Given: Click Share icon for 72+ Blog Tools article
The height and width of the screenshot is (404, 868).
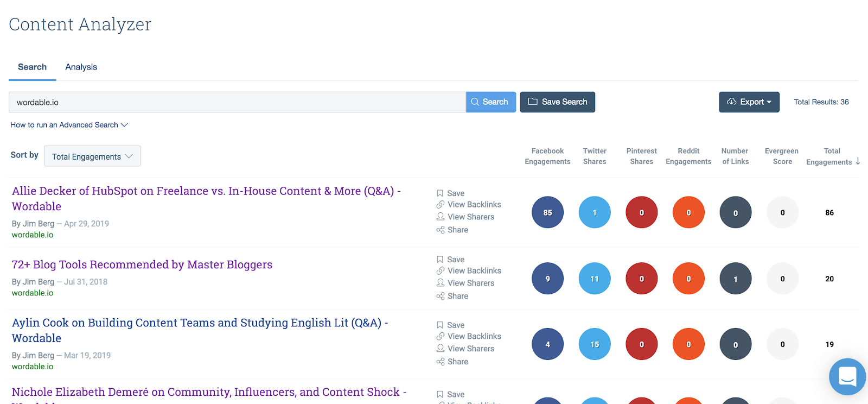Looking at the screenshot, I should pos(441,296).
